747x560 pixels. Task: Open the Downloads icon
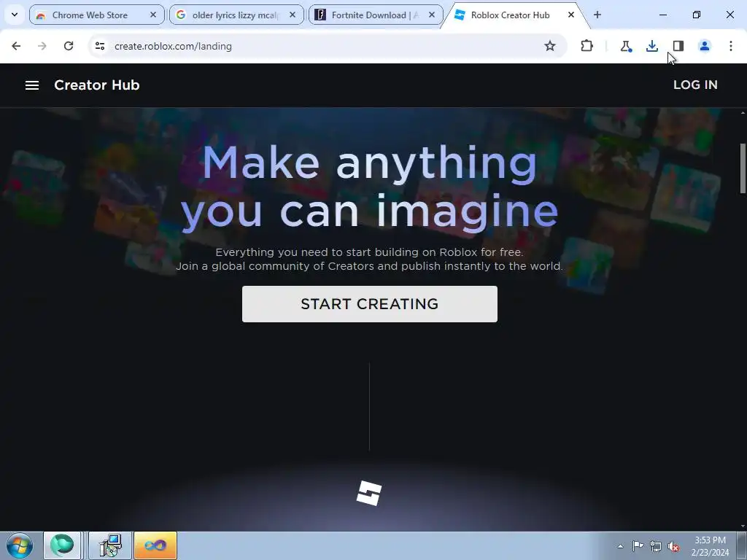pos(651,46)
